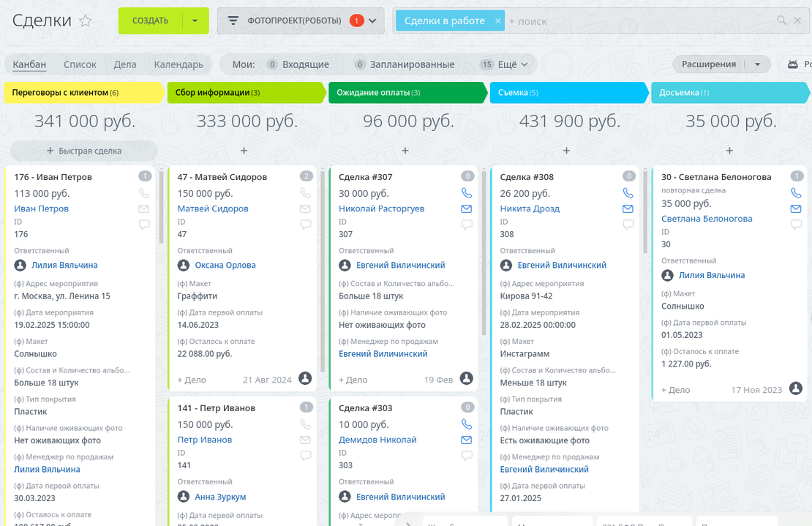Open the email icon on Сделка #307 card
This screenshot has width=812, height=526.
[x=466, y=208]
